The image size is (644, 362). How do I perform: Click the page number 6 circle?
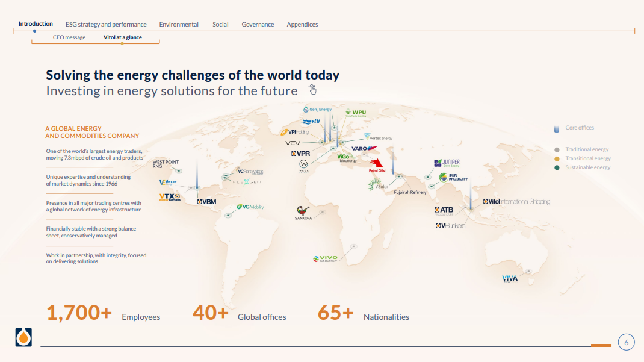627,342
